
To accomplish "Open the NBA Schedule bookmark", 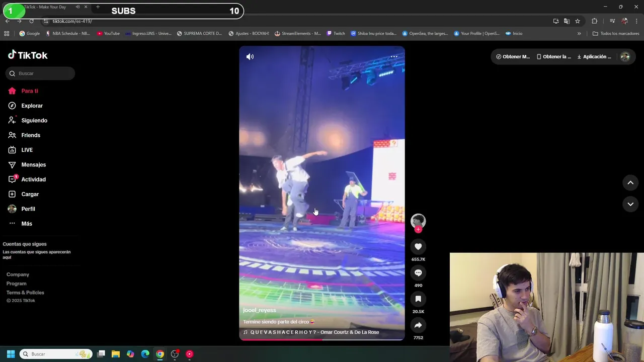I will point(68,34).
